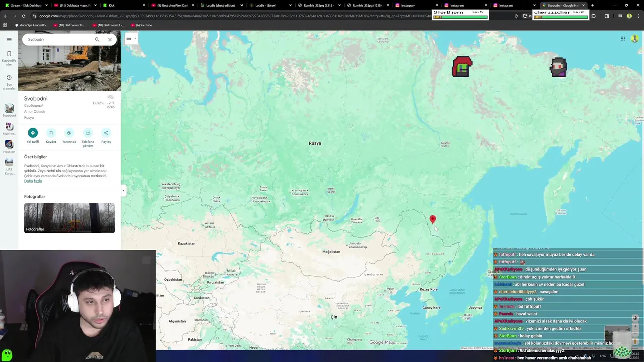Click the red Svobodni location pin on map
The height and width of the screenshot is (362, 644).
(433, 219)
